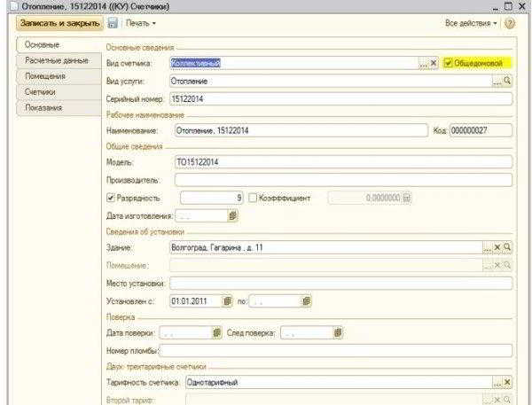This screenshot has height=405, width=532.
Task: Clear the Здание field with X icon
Action: 497,247
